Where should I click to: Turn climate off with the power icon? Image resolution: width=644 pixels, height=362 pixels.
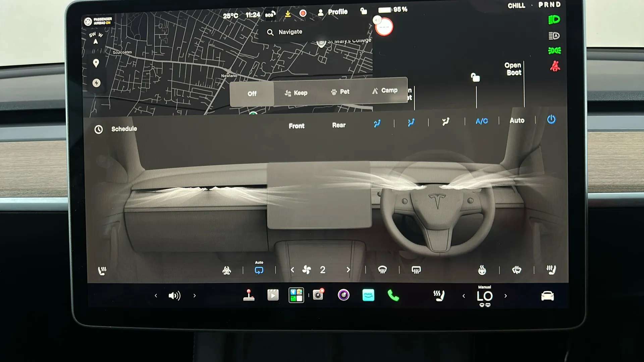click(x=551, y=119)
